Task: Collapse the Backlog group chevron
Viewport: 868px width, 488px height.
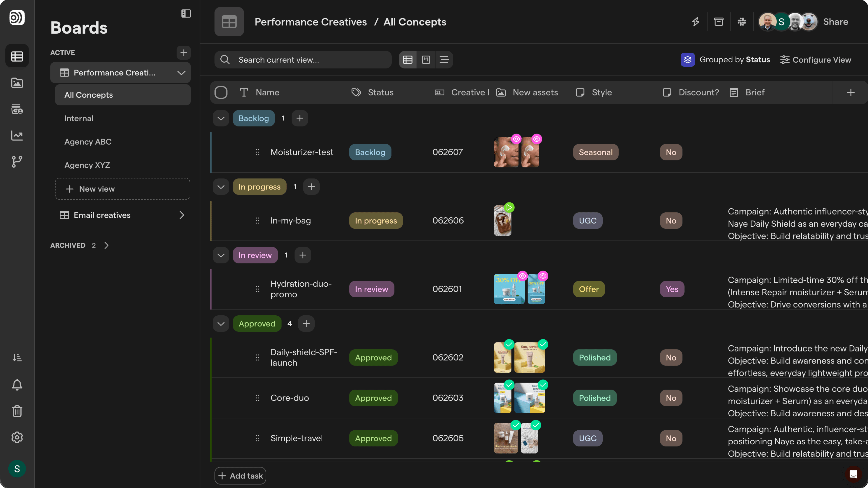Action: (x=221, y=118)
